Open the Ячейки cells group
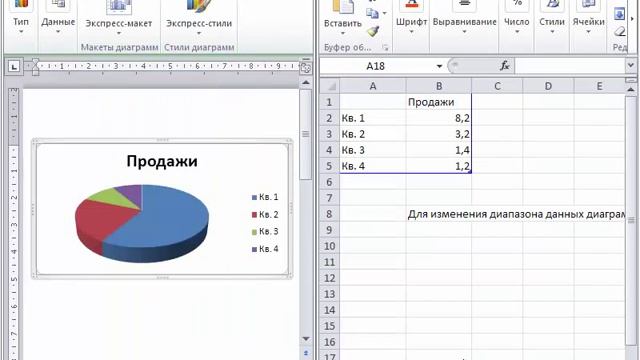The height and width of the screenshot is (360, 640). coord(588,18)
